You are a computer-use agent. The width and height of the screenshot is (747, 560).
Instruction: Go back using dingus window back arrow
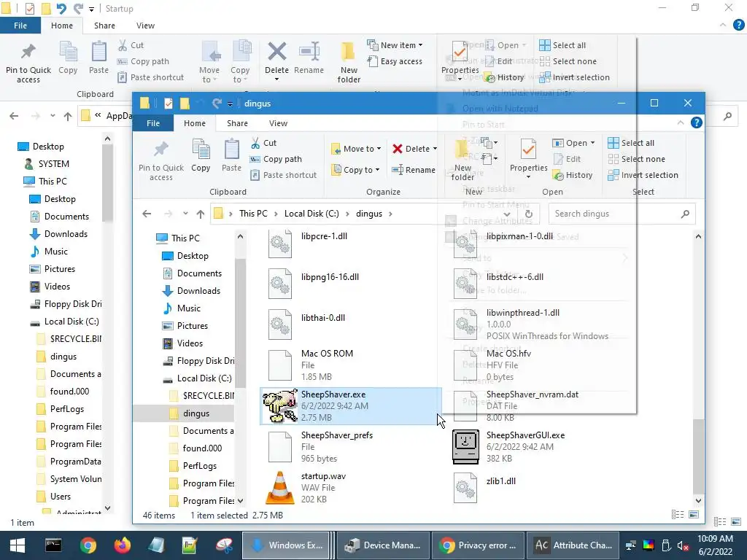pyautogui.click(x=147, y=214)
